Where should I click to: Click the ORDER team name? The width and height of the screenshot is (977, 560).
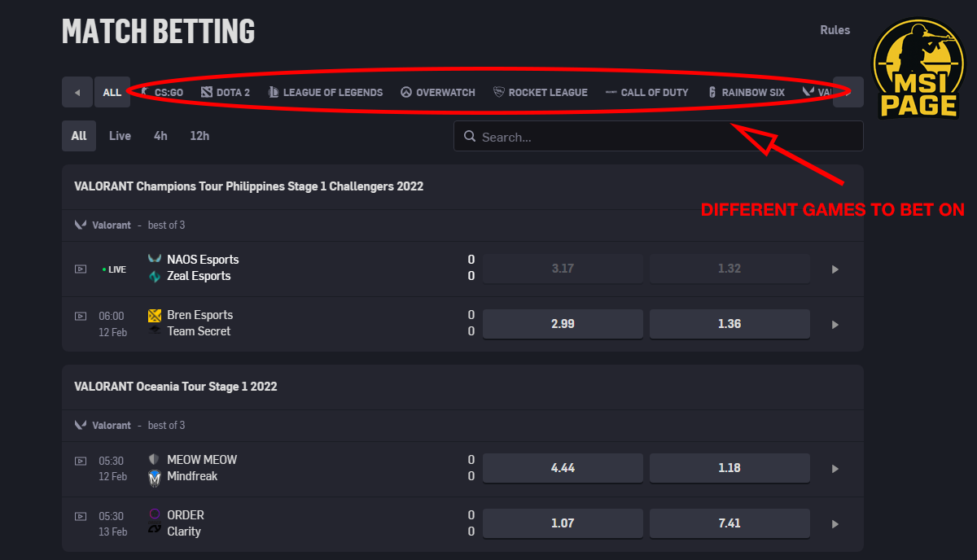tap(186, 515)
